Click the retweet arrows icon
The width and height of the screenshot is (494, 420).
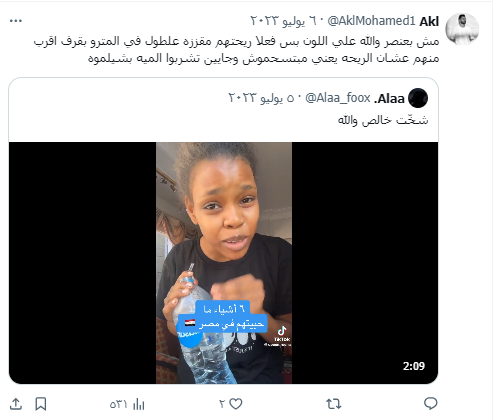pyautogui.click(x=334, y=404)
